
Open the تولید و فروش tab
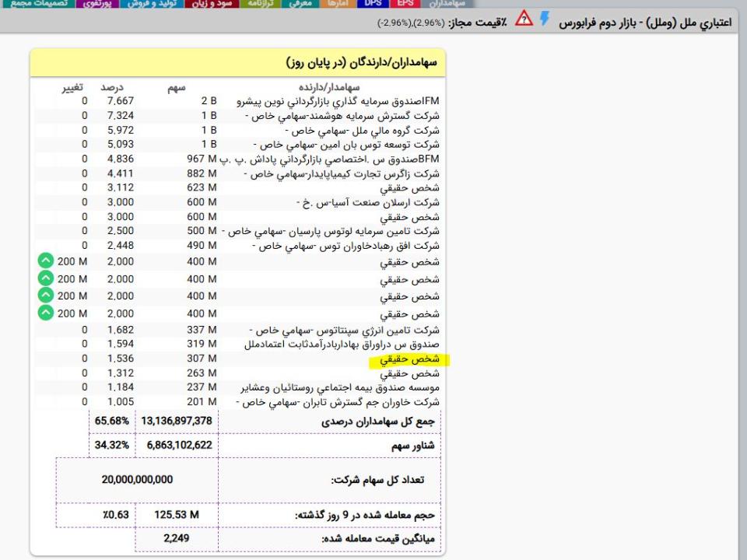[154, 4]
